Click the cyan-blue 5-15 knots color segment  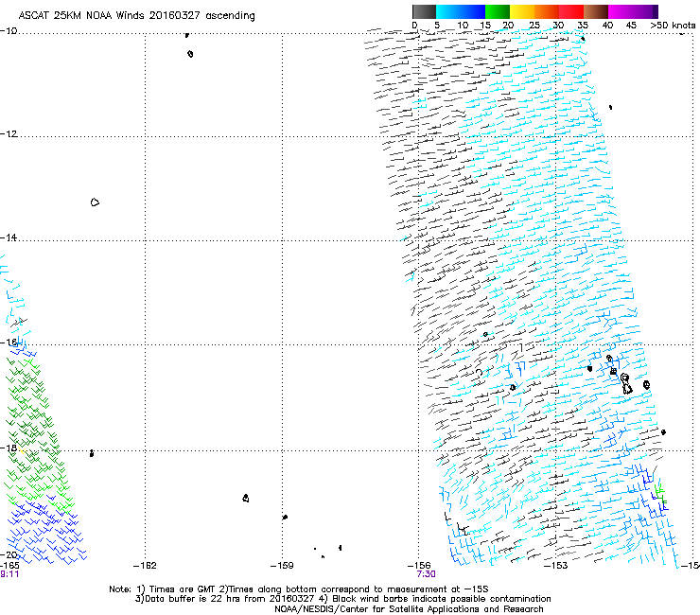tap(461, 11)
